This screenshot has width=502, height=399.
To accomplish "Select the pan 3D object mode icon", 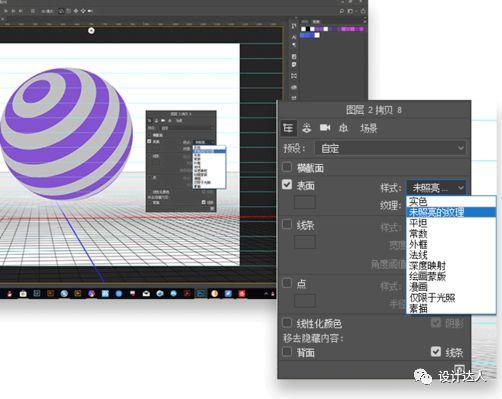I will point(76,11).
